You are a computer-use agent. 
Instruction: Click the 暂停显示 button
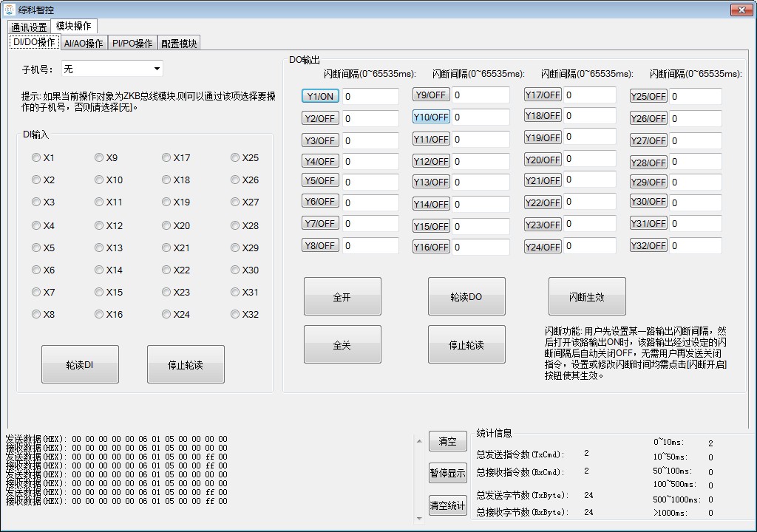coord(447,473)
